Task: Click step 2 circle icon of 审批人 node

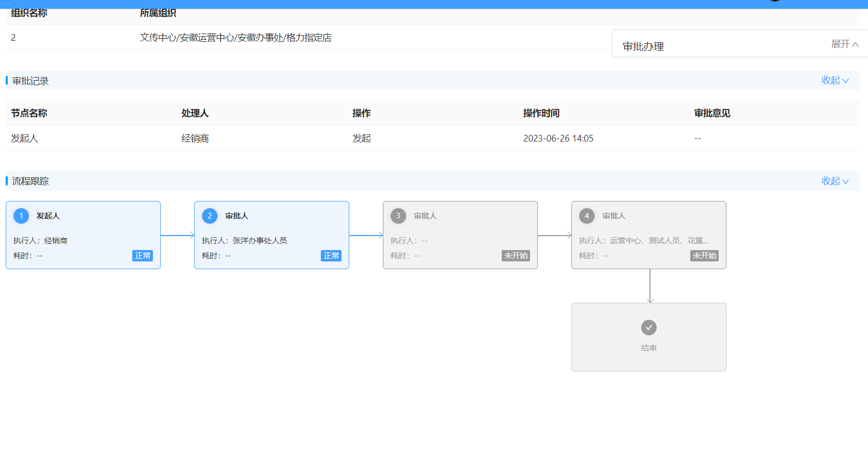Action: pyautogui.click(x=210, y=216)
